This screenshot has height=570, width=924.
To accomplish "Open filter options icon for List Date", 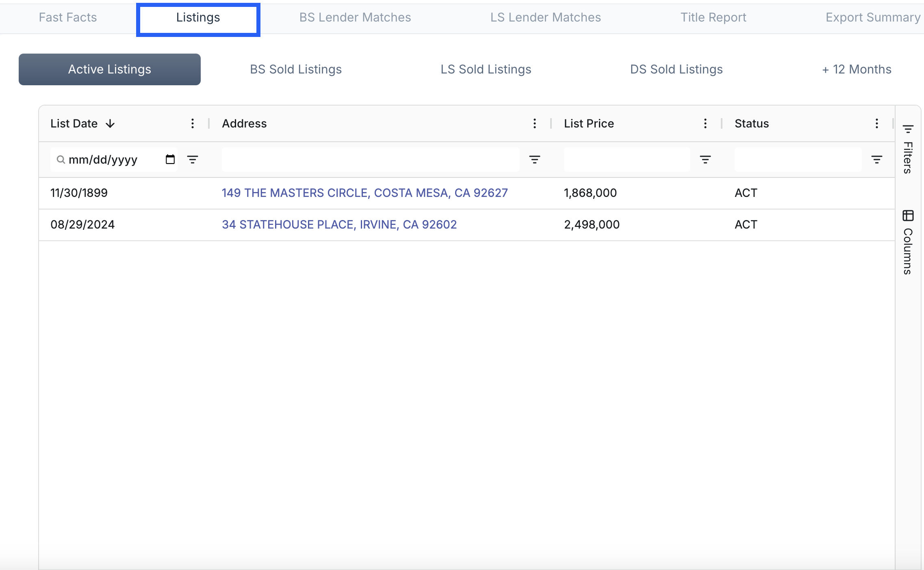I will (x=193, y=160).
